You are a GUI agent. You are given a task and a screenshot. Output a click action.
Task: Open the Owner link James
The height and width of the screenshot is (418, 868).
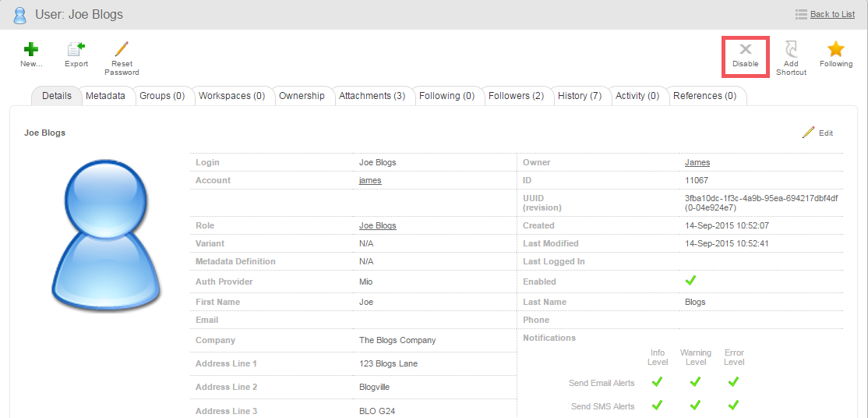point(697,163)
